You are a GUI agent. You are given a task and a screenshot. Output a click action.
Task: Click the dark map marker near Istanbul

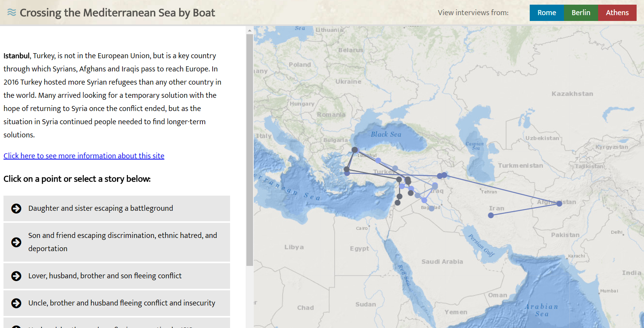(354, 149)
